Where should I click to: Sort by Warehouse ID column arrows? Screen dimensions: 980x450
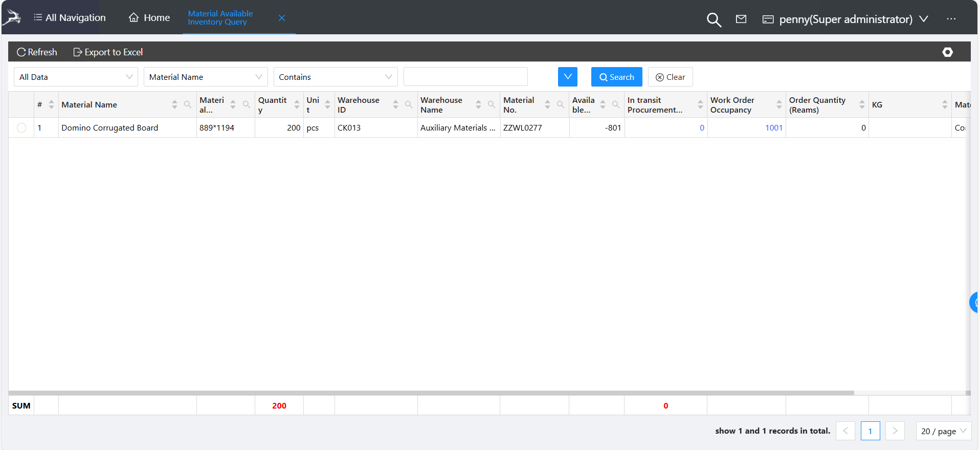pos(395,104)
